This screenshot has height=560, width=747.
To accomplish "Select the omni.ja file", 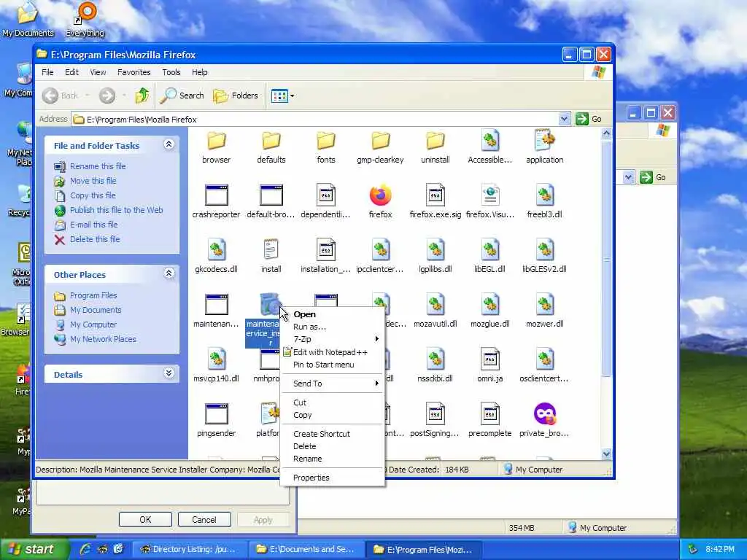I will point(489,359).
